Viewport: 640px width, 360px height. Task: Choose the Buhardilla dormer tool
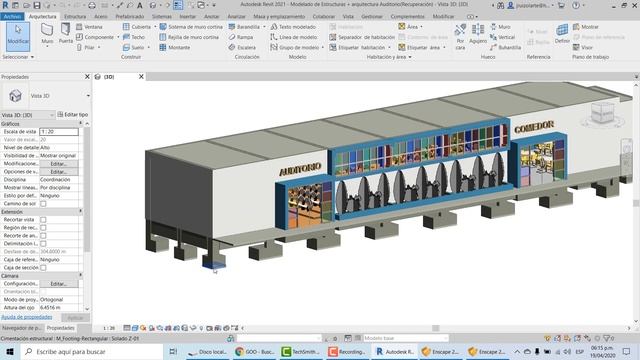(505, 47)
